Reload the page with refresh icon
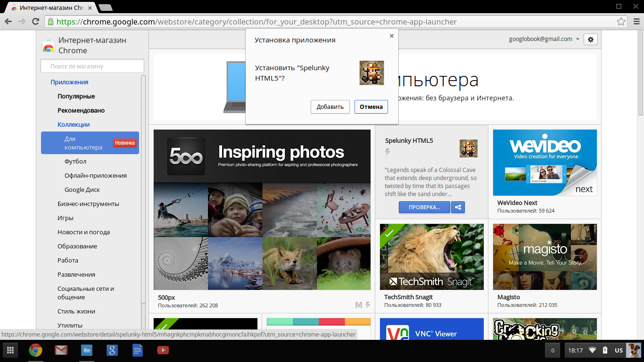Image resolution: width=644 pixels, height=362 pixels. tap(35, 22)
